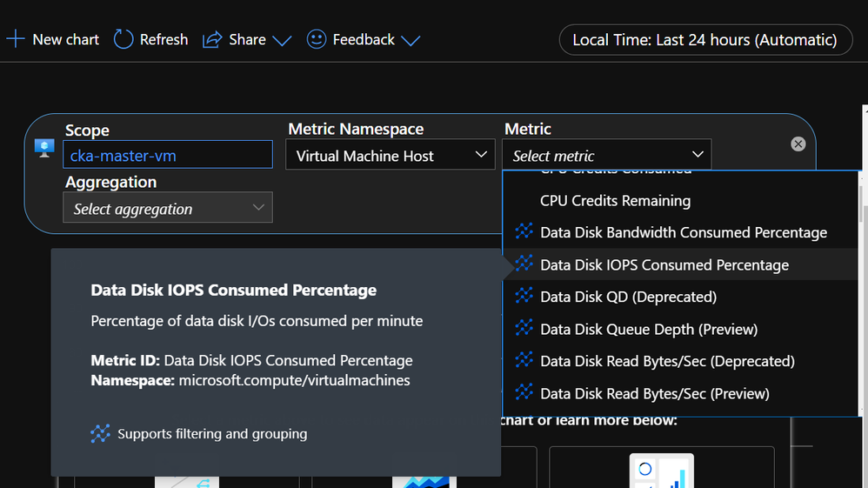
Task: Click the Supports filtering and grouping text
Action: click(x=212, y=434)
